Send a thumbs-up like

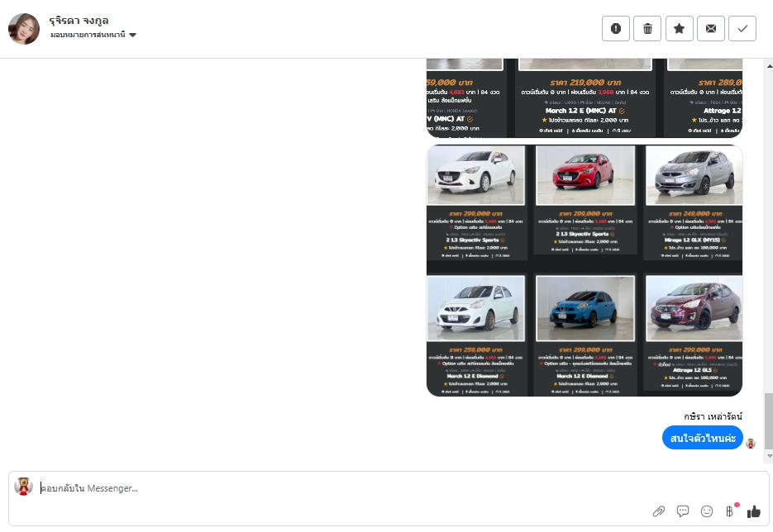(753, 511)
